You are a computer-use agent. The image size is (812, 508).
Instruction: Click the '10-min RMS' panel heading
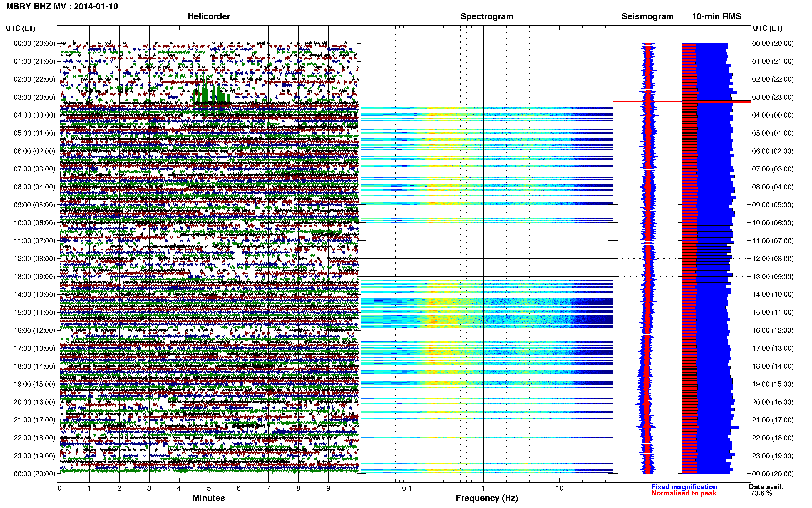click(716, 16)
